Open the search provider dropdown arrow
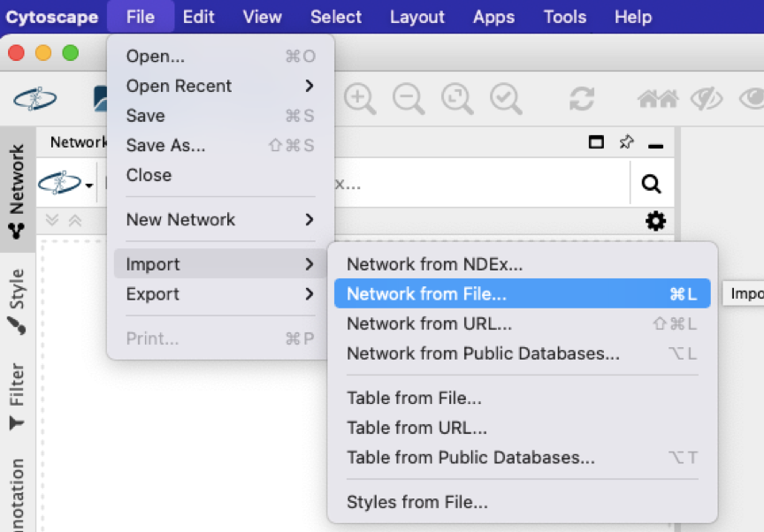The width and height of the screenshot is (764, 532). (x=88, y=186)
